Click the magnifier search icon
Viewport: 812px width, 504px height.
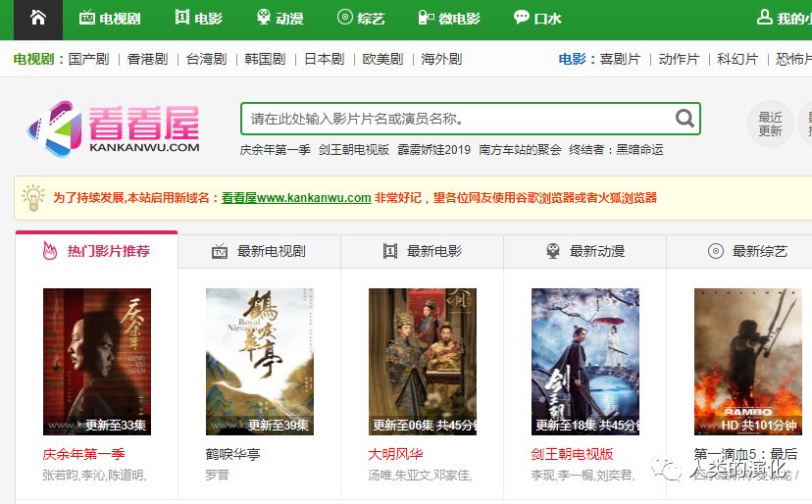pyautogui.click(x=685, y=119)
